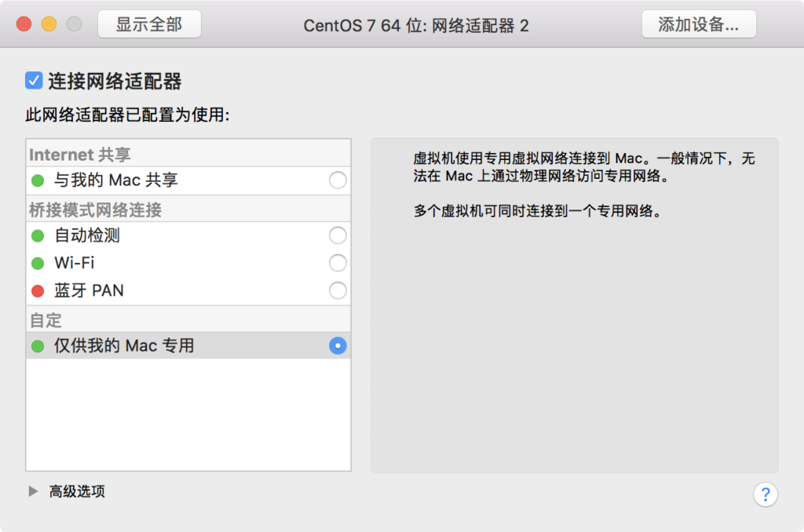Click green status dot beside 与我的 Mac 共享
Viewport: 804px width, 532px height.
point(38,180)
